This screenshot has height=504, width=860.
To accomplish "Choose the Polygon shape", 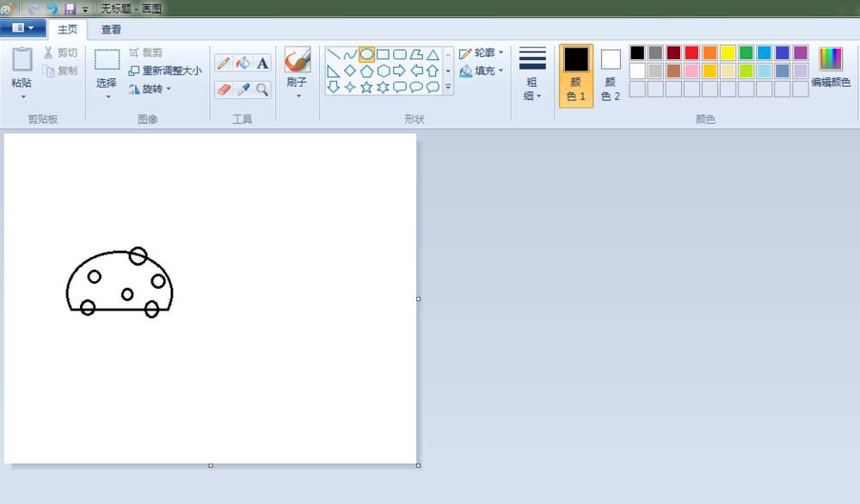I will pos(416,54).
